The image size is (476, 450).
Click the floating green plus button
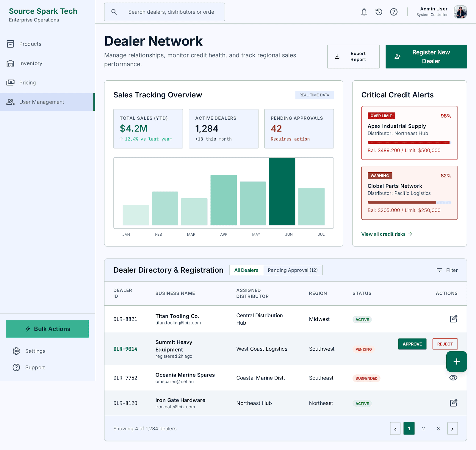(x=456, y=361)
